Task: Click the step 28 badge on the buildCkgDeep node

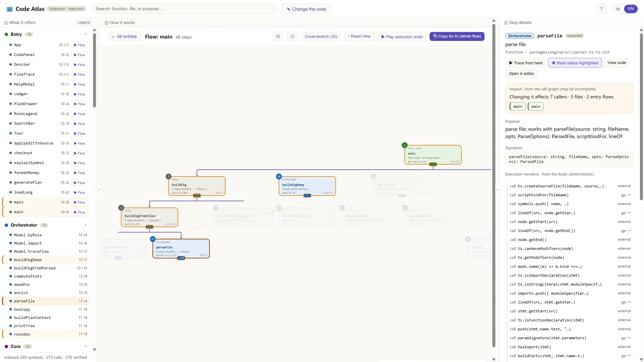Action: coord(279,176)
